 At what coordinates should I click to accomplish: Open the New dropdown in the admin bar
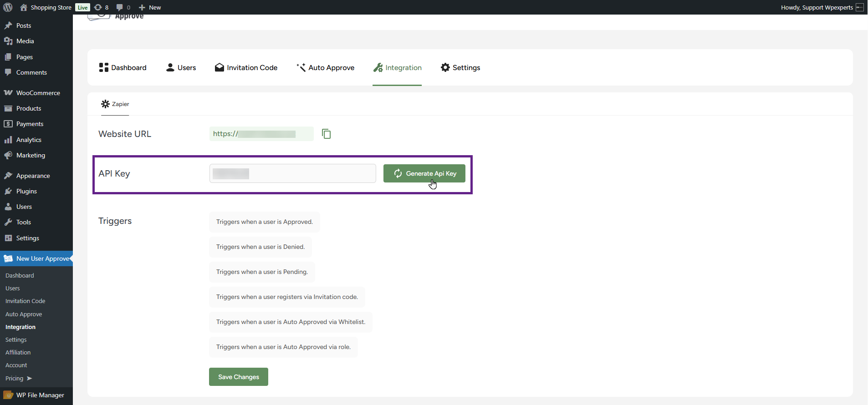(x=150, y=7)
